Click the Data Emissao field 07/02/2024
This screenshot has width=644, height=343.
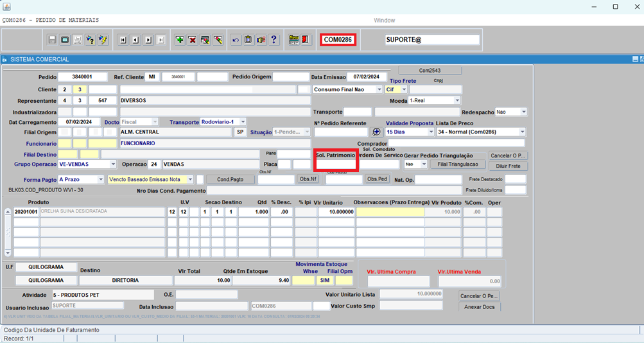click(x=367, y=77)
